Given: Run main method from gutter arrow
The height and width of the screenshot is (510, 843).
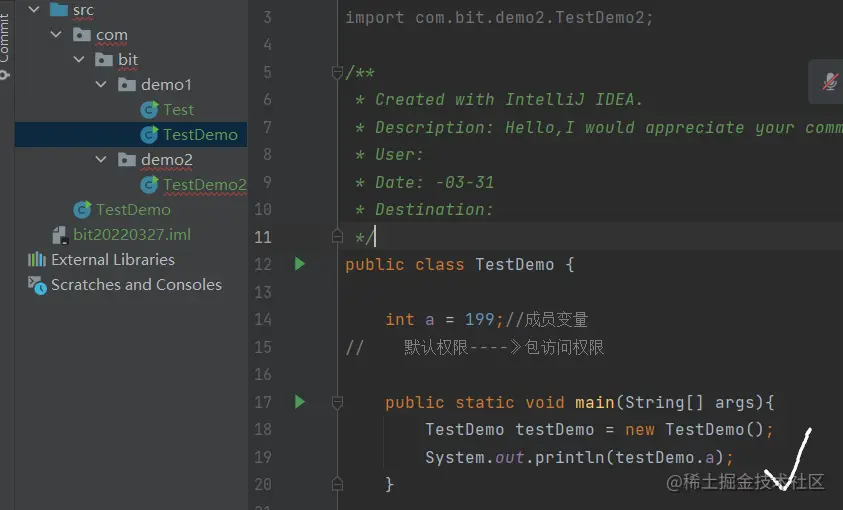Looking at the screenshot, I should tap(299, 401).
